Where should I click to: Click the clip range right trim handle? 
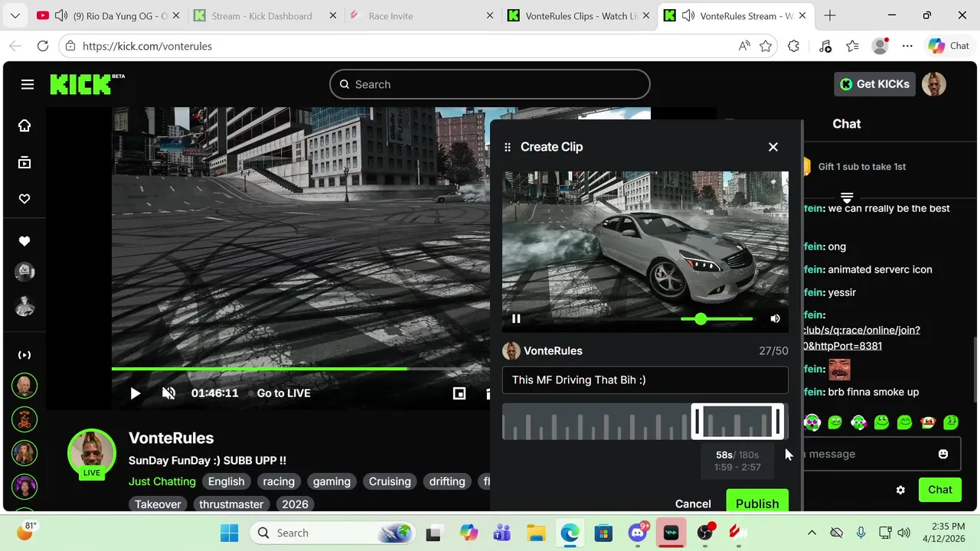[779, 422]
